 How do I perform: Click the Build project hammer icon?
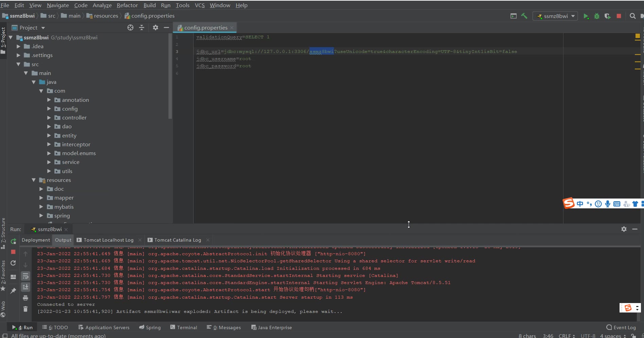pos(524,16)
